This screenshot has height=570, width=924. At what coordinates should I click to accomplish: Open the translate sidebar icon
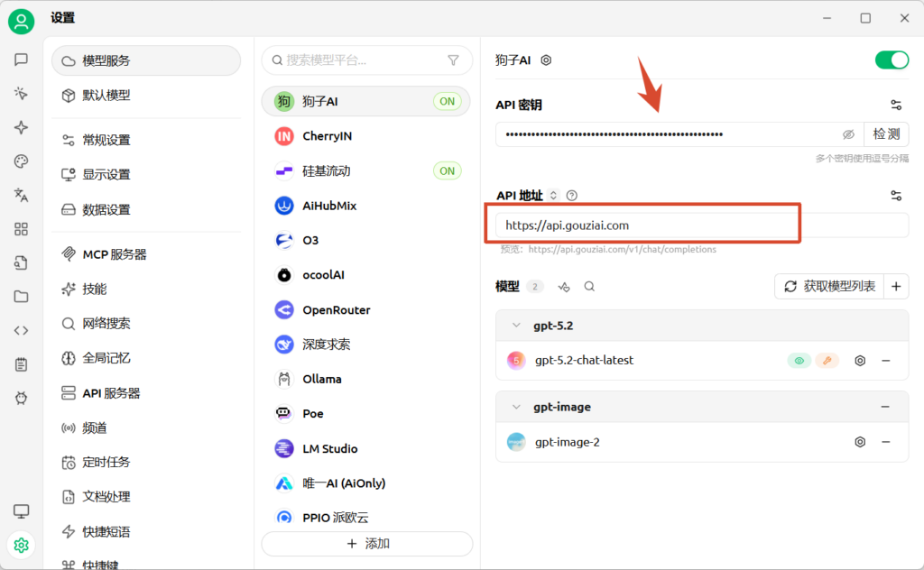coord(22,195)
